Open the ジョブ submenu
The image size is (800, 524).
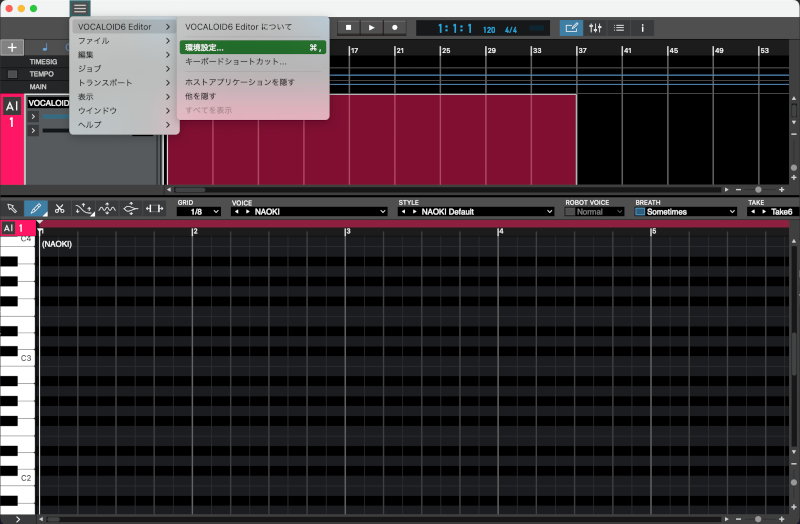pos(124,68)
